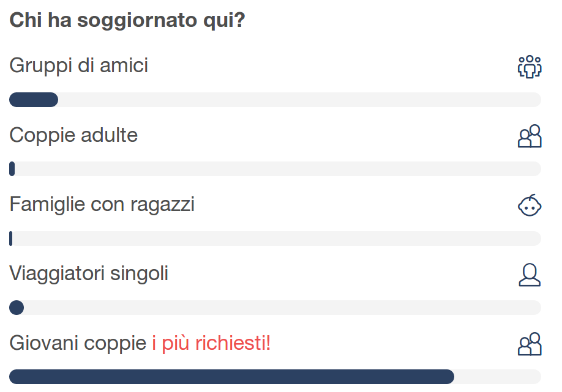
Task: Click the 'Chi ha soggiornato qui?' heading
Action: (127, 21)
